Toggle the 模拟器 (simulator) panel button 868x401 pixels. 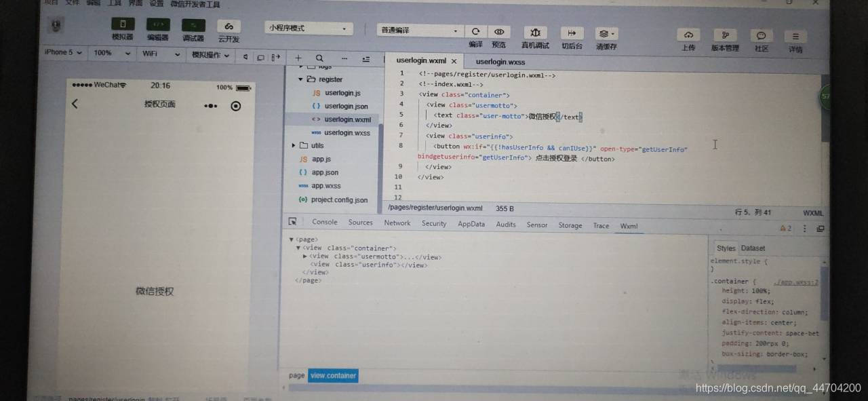(x=123, y=25)
